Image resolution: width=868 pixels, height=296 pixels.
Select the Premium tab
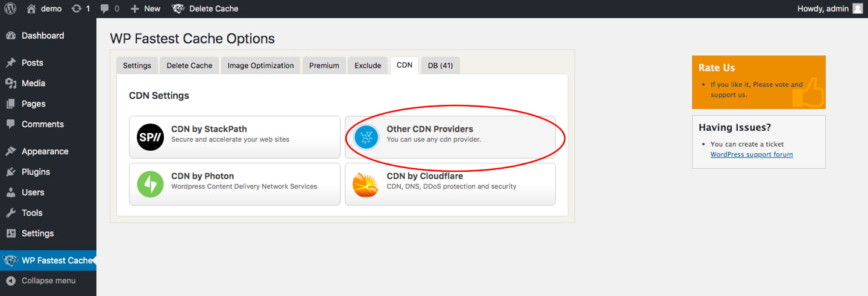(324, 65)
